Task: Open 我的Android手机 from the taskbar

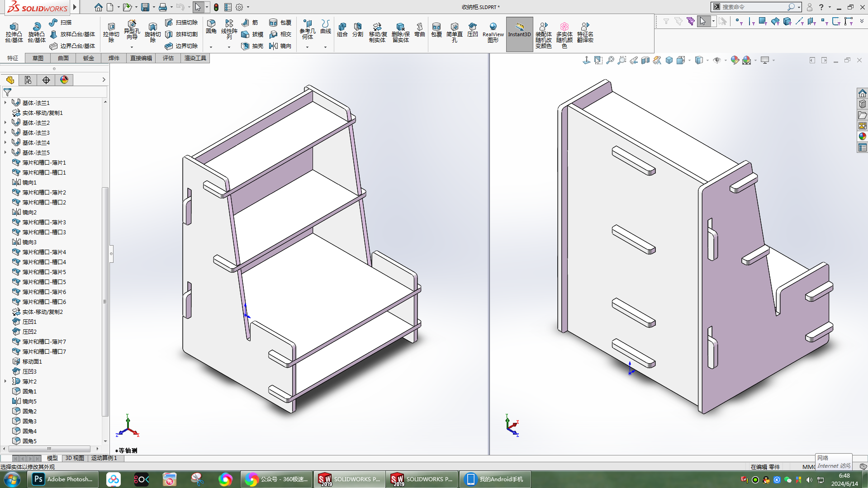Action: pyautogui.click(x=495, y=479)
